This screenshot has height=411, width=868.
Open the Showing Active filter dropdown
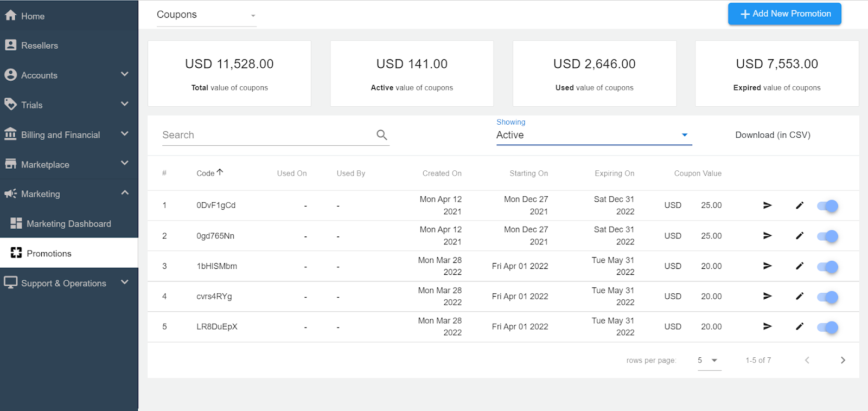pos(593,136)
